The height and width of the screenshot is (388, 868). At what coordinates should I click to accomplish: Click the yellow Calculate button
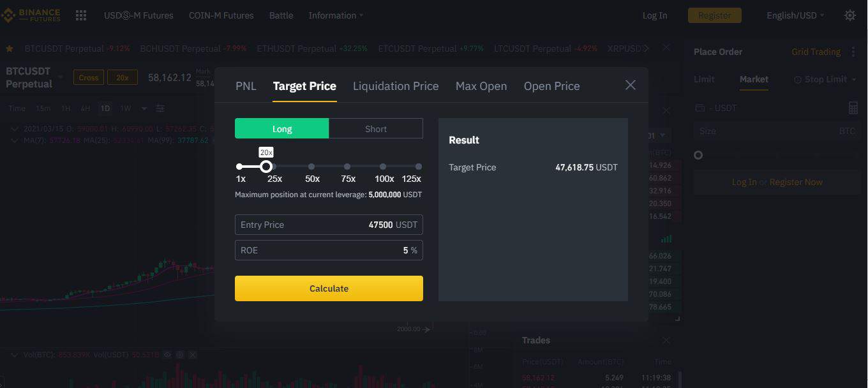tap(329, 288)
